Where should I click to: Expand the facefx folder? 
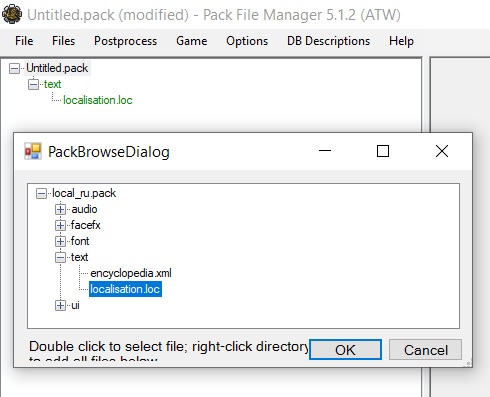click(x=60, y=225)
